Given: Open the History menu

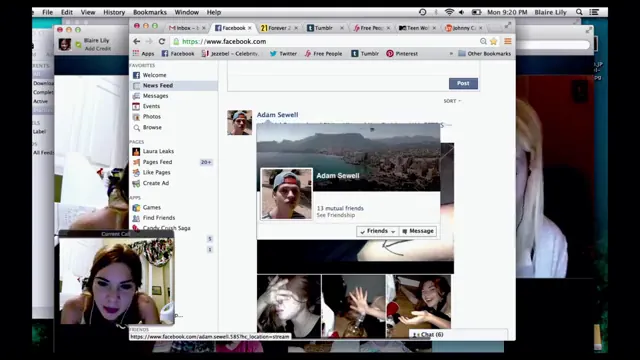Looking at the screenshot, I should click(x=114, y=12).
